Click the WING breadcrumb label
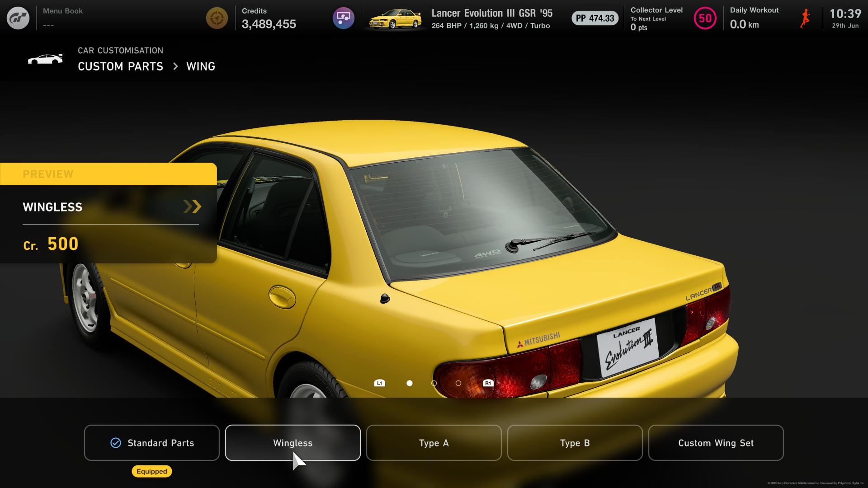The width and height of the screenshot is (868, 488). tap(201, 66)
